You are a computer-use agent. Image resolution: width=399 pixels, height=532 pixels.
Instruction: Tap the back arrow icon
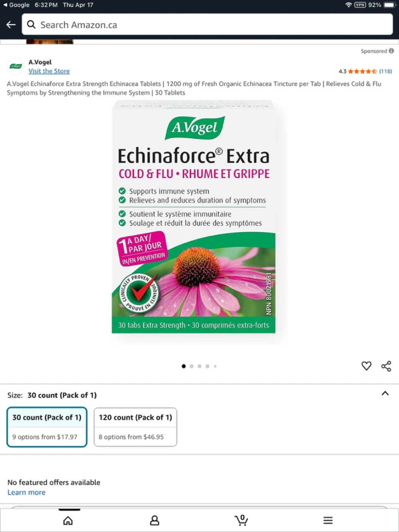11,25
